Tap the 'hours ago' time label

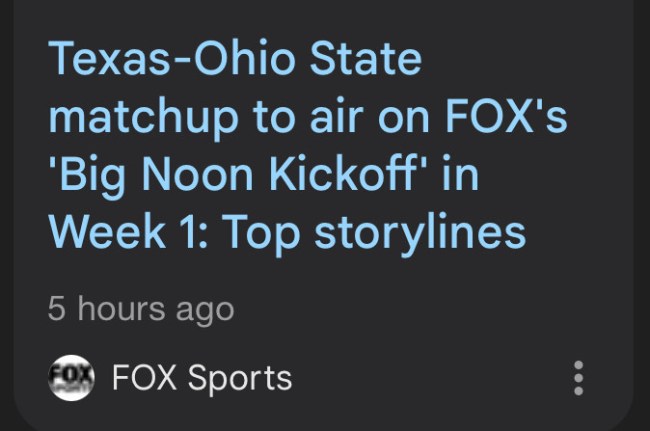tap(155, 309)
